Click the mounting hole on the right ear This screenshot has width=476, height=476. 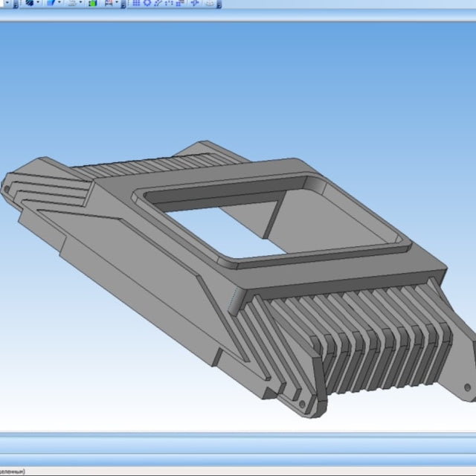click(x=466, y=387)
